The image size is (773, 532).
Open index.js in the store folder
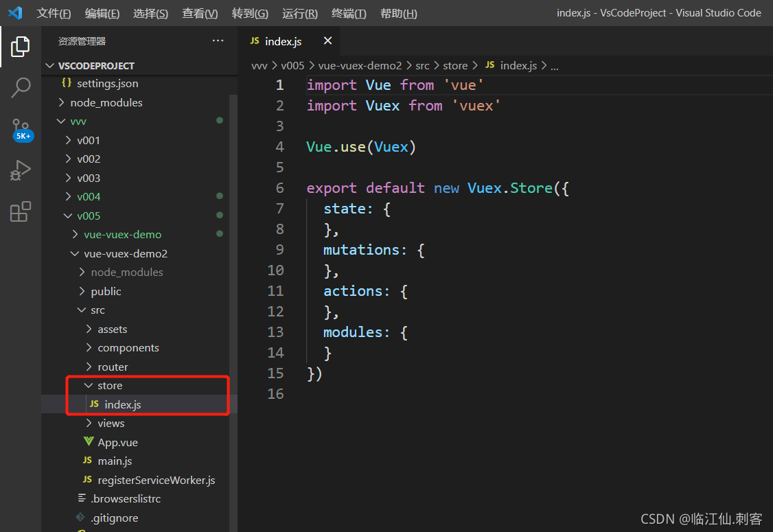click(x=136, y=404)
